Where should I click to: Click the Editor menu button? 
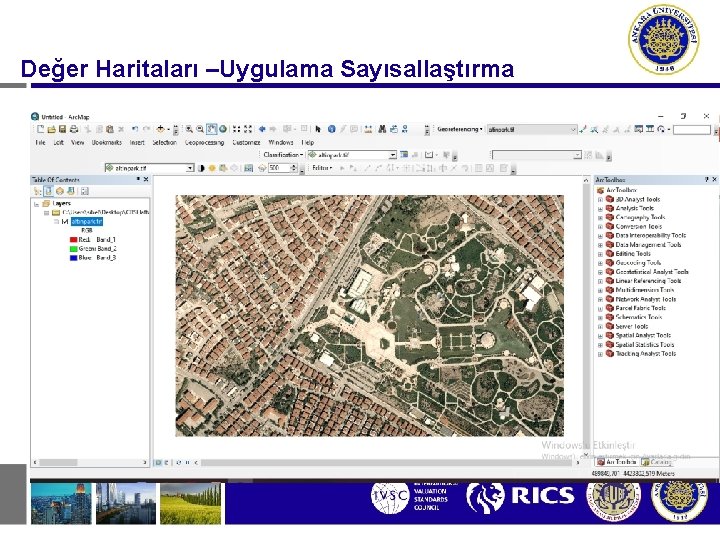tap(323, 168)
